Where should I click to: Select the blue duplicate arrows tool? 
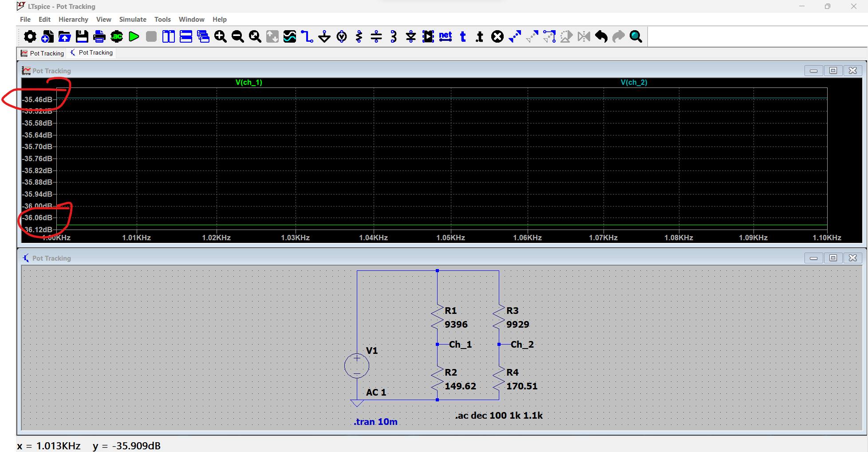pos(515,36)
